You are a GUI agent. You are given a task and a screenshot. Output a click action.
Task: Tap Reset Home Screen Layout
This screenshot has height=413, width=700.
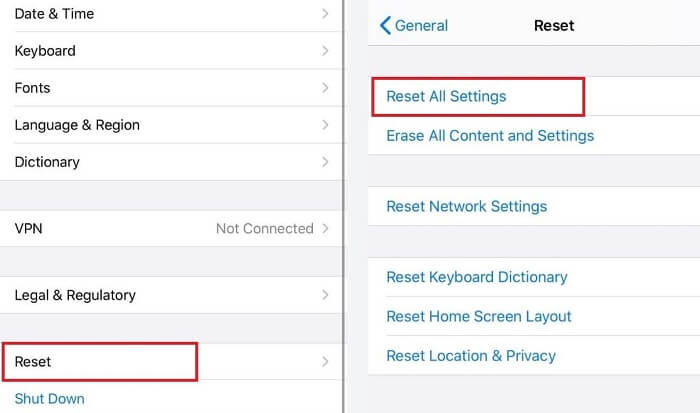[479, 316]
